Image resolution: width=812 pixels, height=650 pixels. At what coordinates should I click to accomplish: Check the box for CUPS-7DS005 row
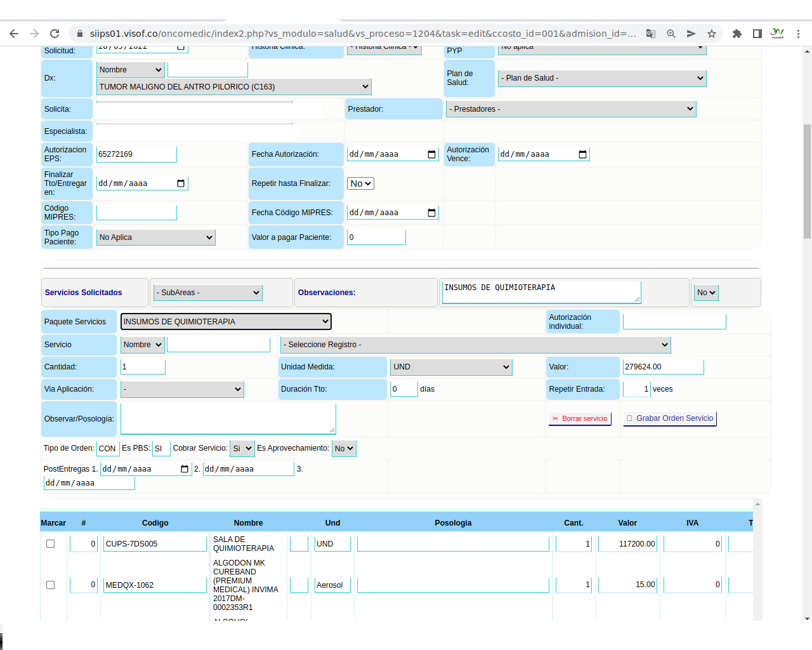pyautogui.click(x=51, y=544)
